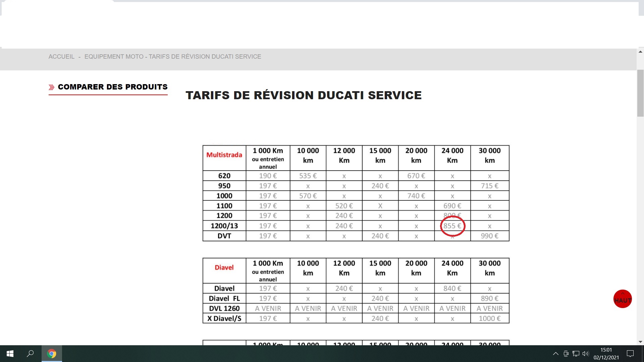Select the 670 € cell in row 620

[x=416, y=176]
